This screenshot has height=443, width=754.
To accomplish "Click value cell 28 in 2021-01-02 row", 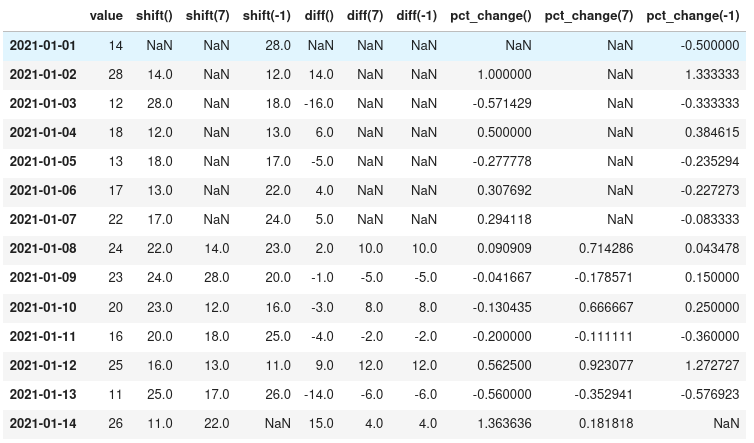I will 115,75.
